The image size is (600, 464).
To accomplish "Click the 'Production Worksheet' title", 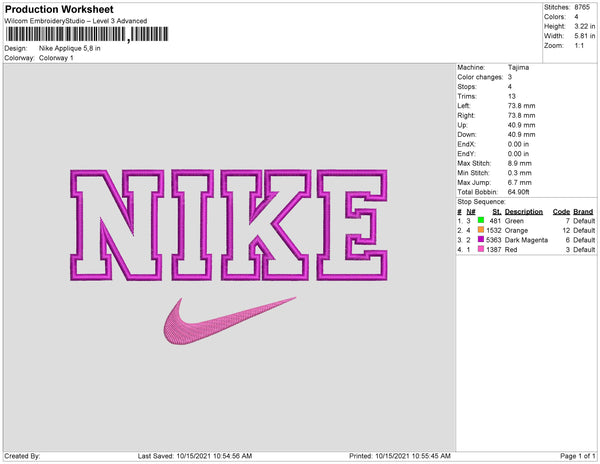I will coord(59,9).
